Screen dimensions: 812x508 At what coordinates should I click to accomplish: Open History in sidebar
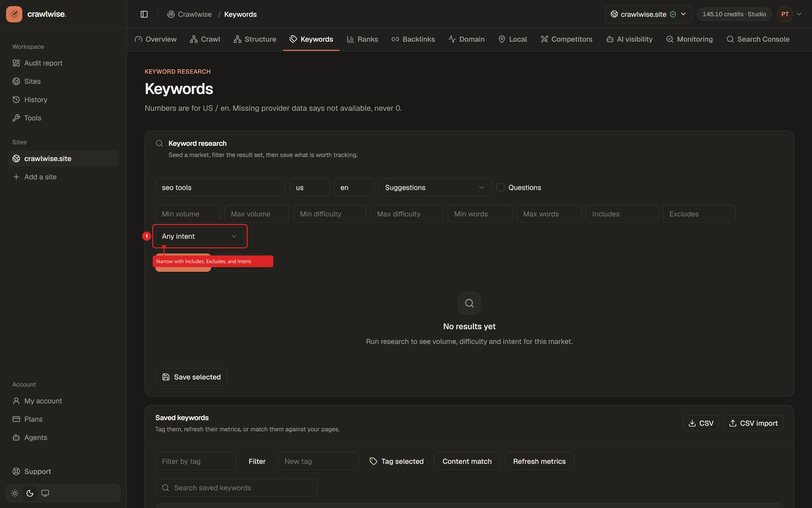point(63,100)
